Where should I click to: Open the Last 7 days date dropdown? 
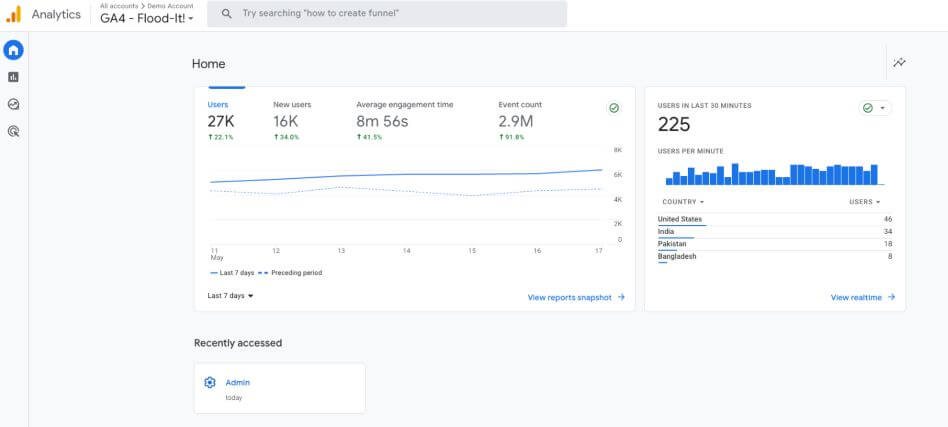tap(231, 296)
